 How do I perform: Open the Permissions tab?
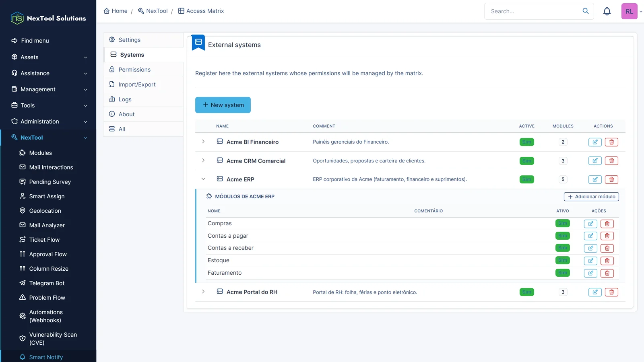click(143, 70)
